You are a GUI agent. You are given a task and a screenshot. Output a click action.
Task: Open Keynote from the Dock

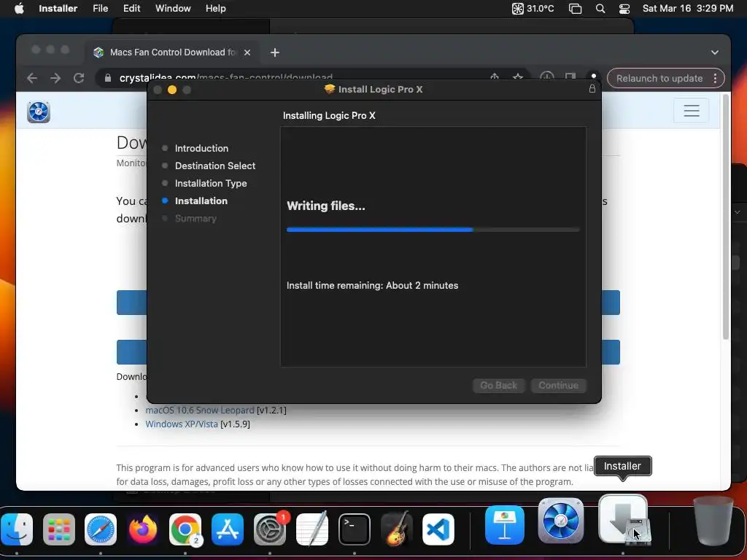tap(505, 525)
